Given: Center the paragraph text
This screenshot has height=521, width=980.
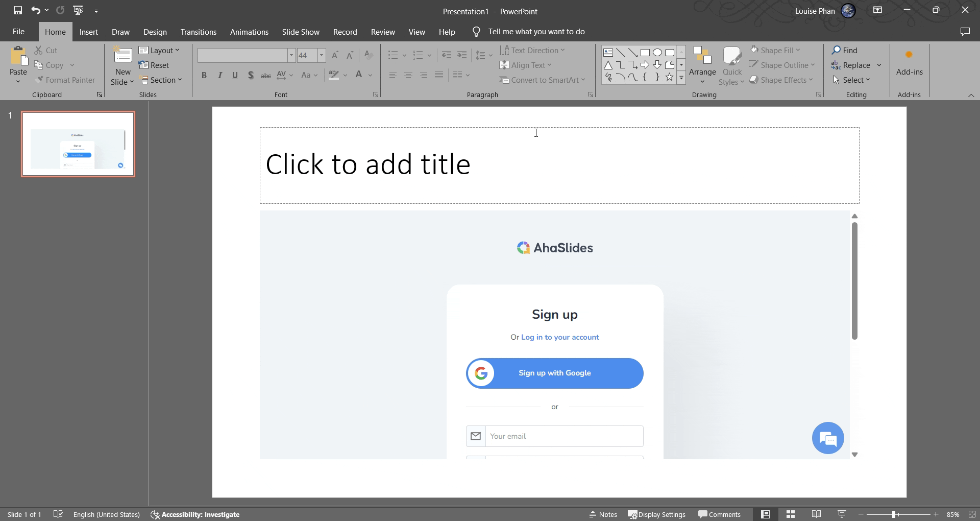Looking at the screenshot, I should (408, 76).
